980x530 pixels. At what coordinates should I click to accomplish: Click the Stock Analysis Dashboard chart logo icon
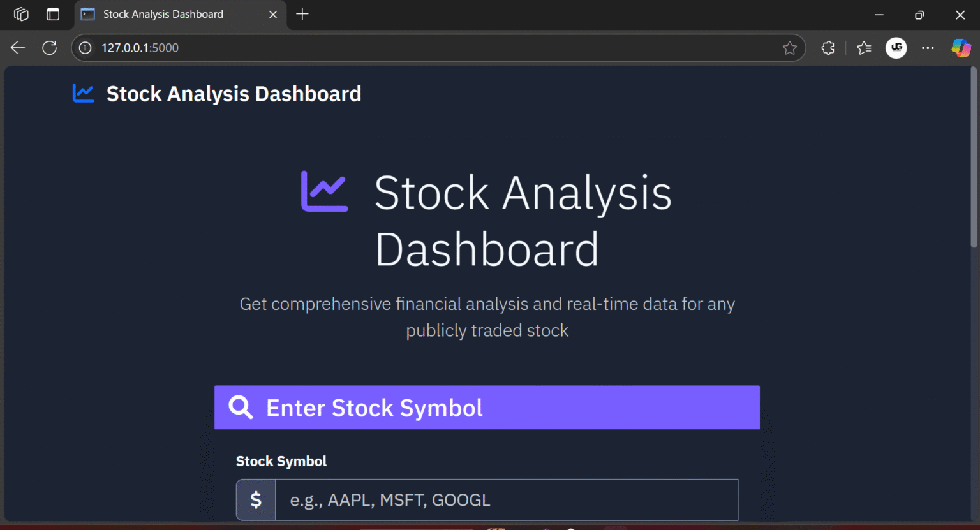pos(83,93)
